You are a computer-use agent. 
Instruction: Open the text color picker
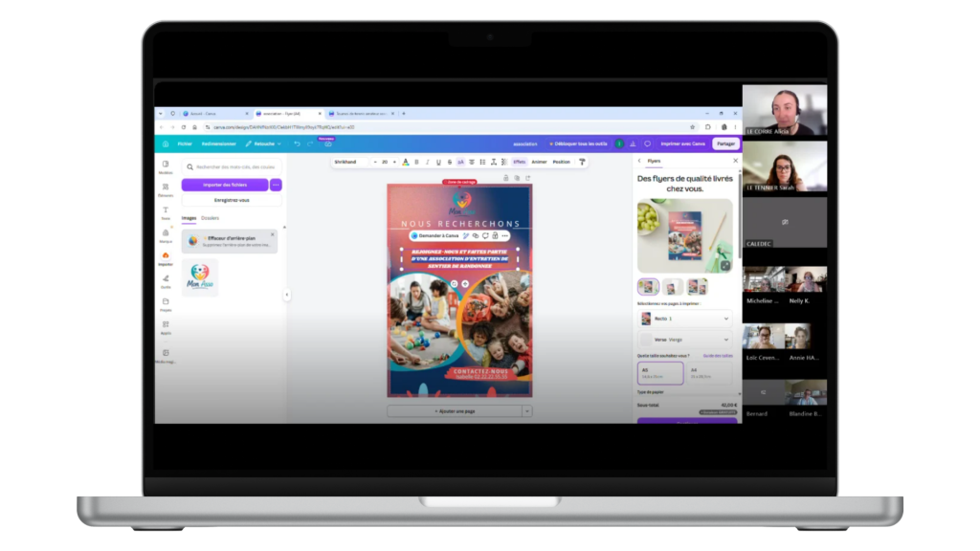coord(406,162)
